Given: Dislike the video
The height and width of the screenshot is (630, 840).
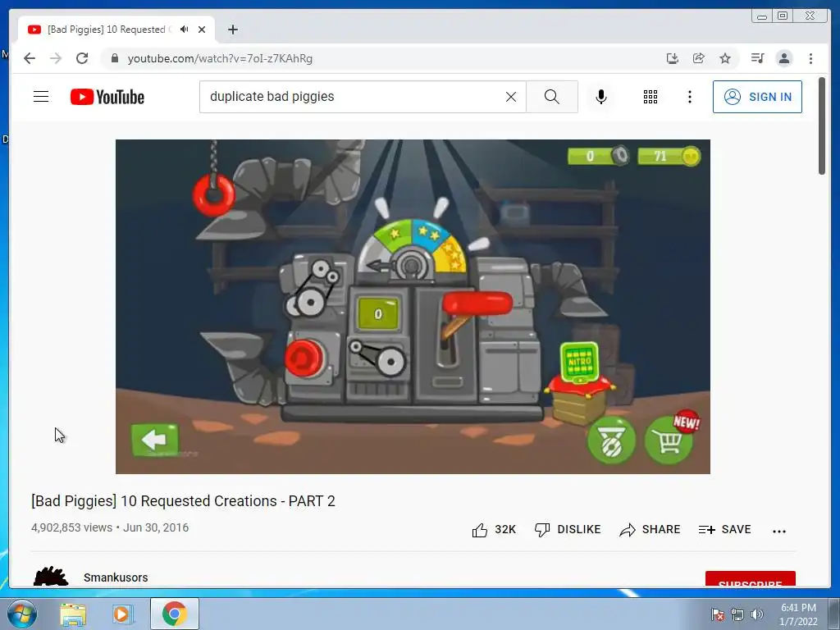Looking at the screenshot, I should 568,529.
